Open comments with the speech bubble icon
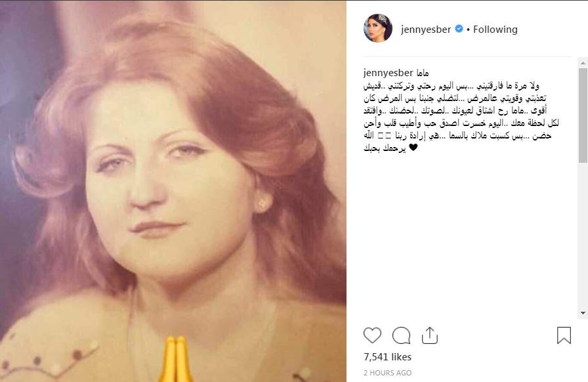The width and height of the screenshot is (588, 382). (401, 335)
